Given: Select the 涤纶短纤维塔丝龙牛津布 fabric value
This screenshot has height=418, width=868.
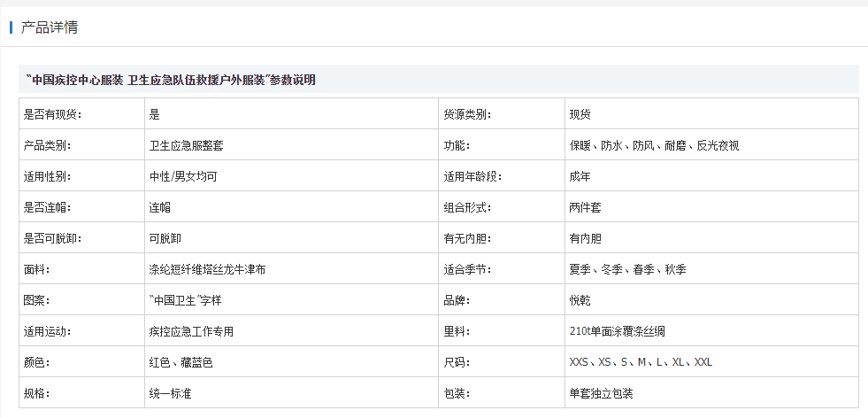Looking at the screenshot, I should pos(208,270).
